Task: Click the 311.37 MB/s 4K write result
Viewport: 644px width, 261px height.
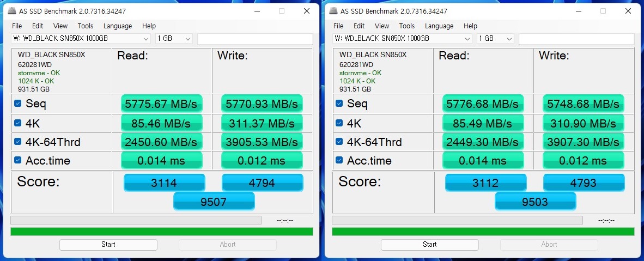Action: [262, 123]
